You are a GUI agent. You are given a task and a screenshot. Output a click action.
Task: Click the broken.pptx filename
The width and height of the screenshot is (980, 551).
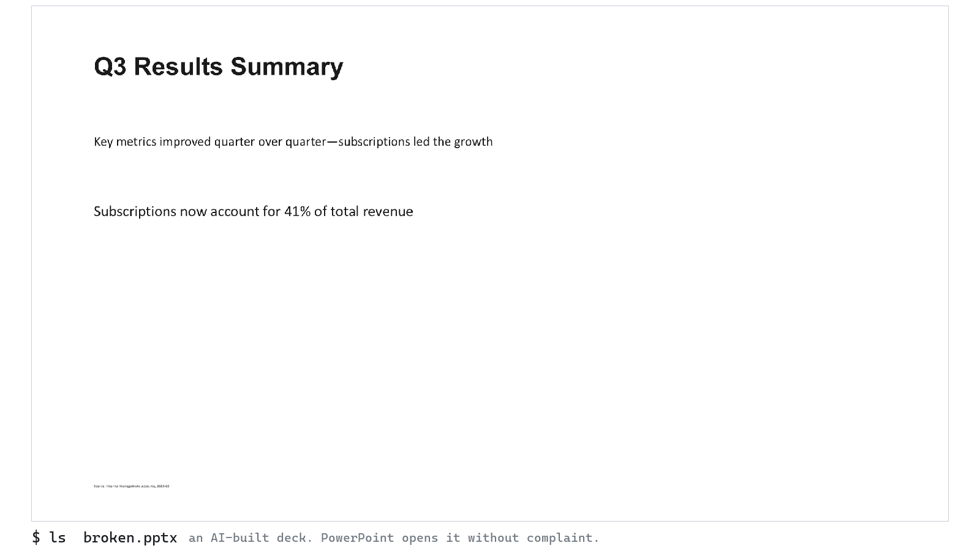[x=130, y=538]
